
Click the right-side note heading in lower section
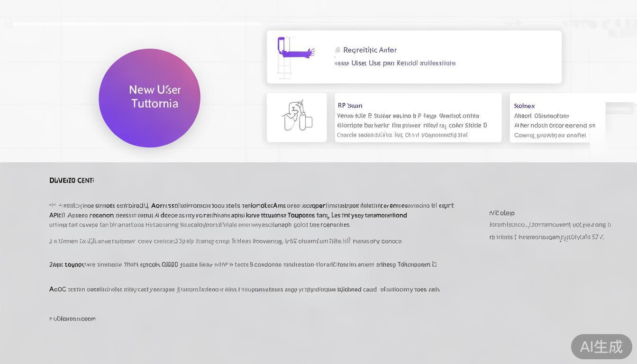[502, 213]
